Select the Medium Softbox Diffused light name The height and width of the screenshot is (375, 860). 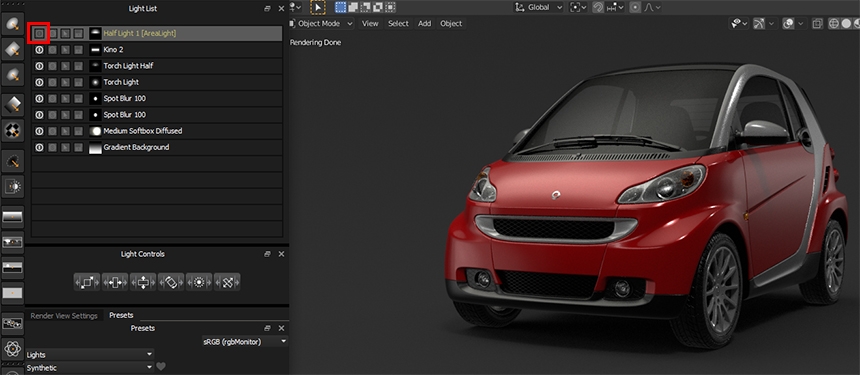pyautogui.click(x=143, y=131)
